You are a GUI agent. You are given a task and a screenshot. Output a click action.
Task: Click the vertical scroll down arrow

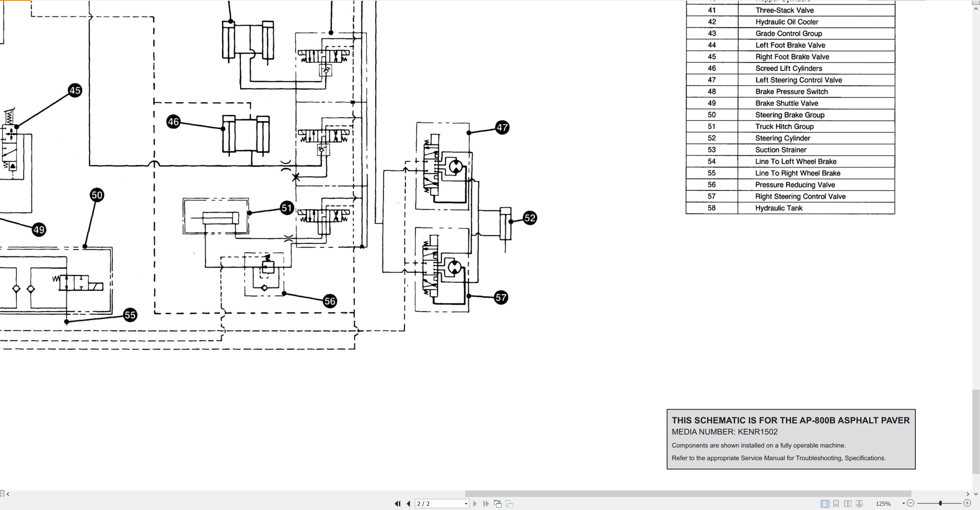(x=976, y=494)
